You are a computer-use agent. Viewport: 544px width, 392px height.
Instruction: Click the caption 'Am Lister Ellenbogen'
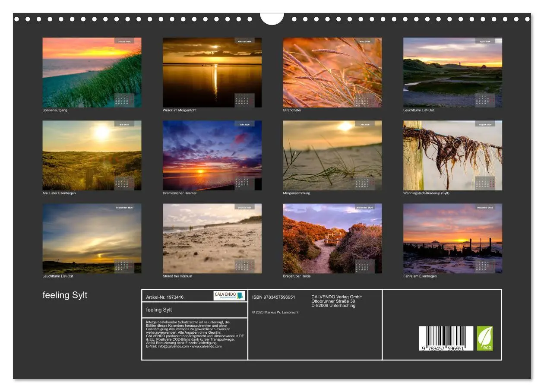pos(59,193)
